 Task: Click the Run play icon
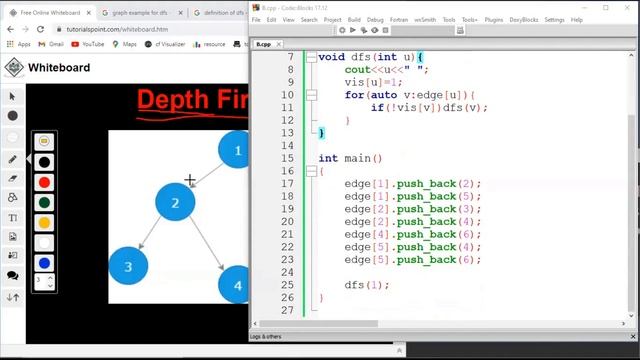click(x=353, y=30)
